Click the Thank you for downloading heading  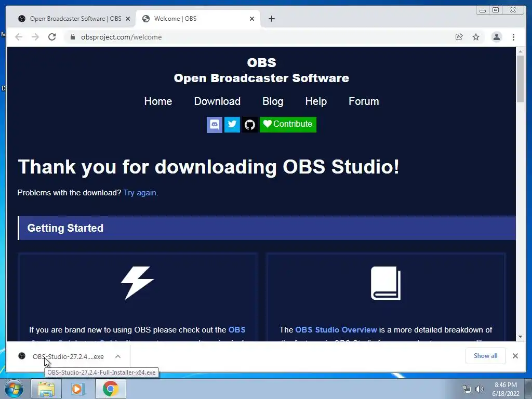208,167
